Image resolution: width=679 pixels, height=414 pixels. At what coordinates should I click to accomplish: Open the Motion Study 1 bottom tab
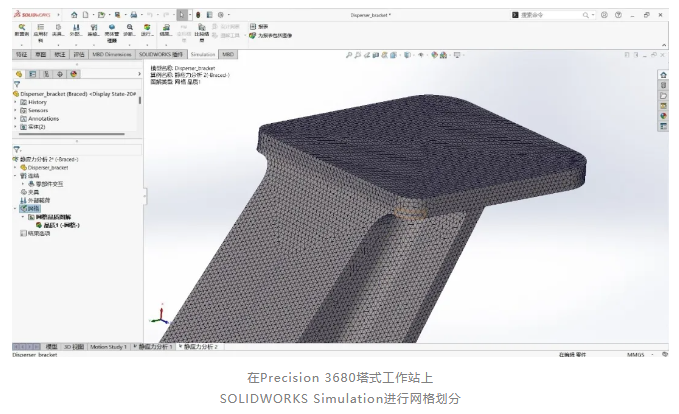coord(108,347)
